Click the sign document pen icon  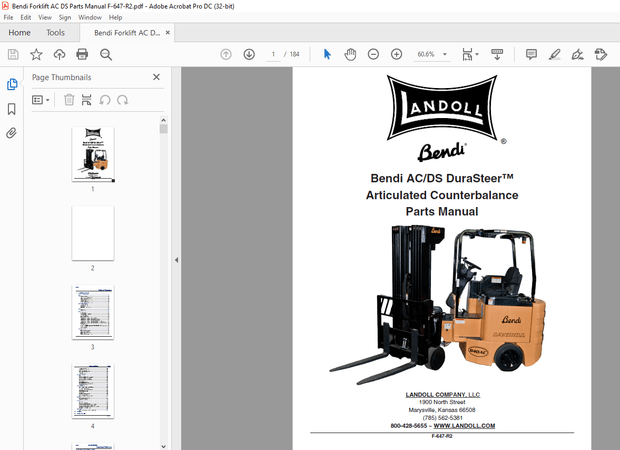[x=577, y=54]
